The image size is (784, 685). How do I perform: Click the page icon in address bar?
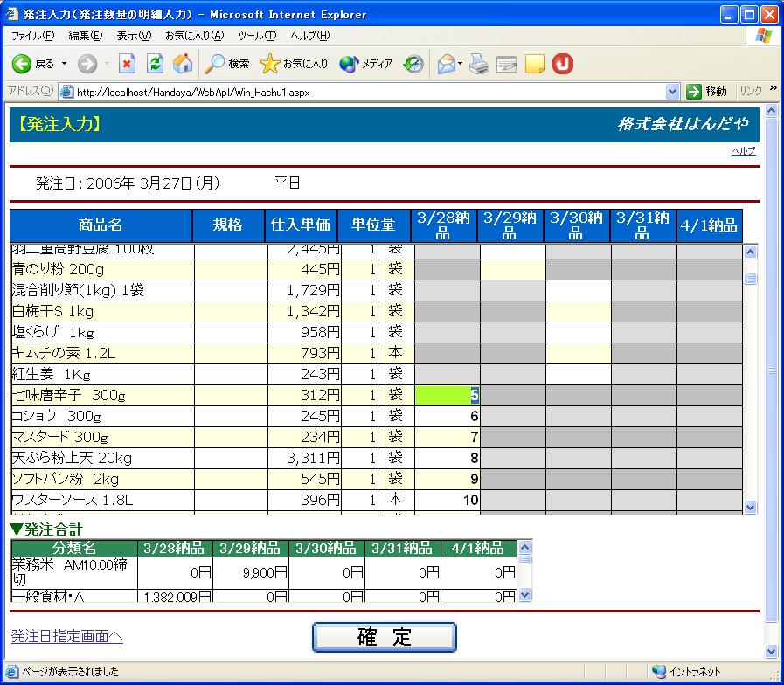(x=66, y=92)
